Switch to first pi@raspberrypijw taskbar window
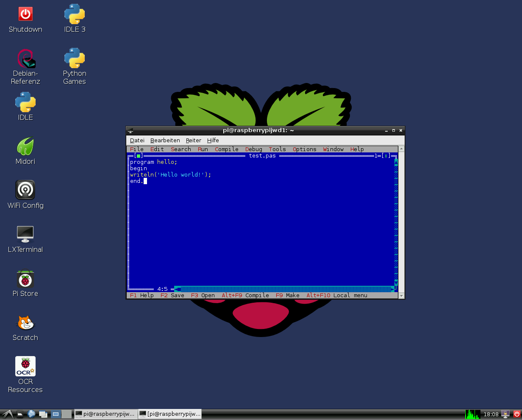The width and height of the screenshot is (522, 420). click(106, 414)
